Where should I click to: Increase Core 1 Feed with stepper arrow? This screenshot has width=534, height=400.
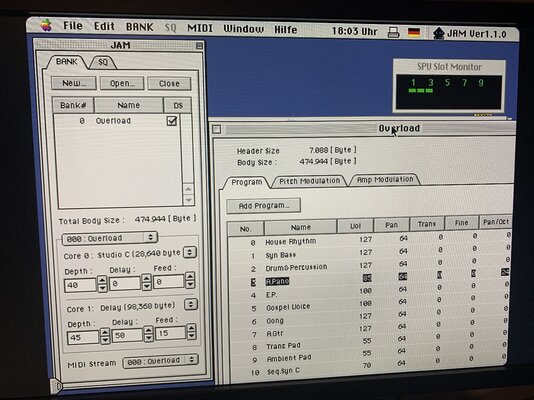191,328
